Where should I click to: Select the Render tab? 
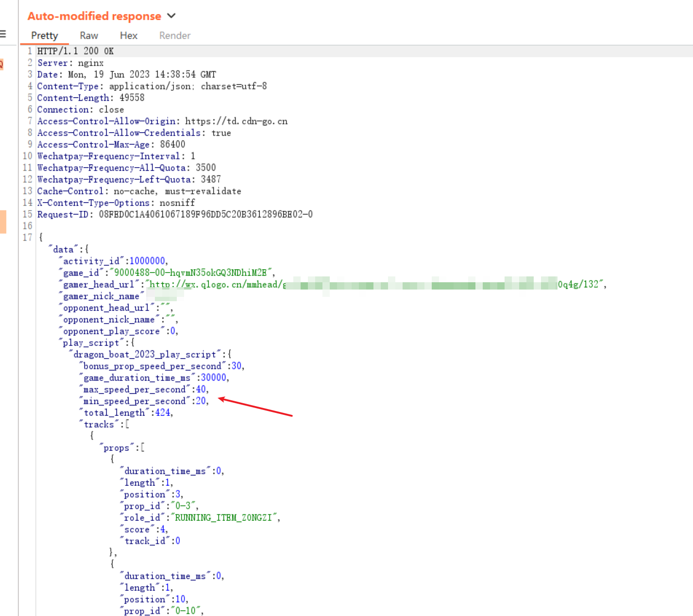(175, 35)
